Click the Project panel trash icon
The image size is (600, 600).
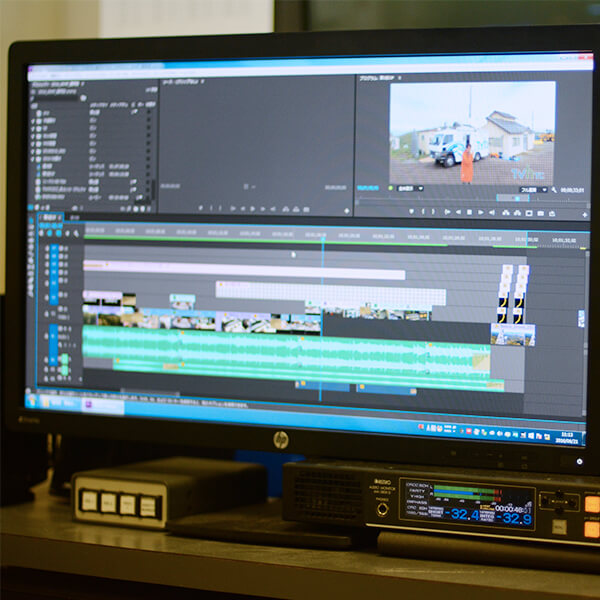(149, 209)
